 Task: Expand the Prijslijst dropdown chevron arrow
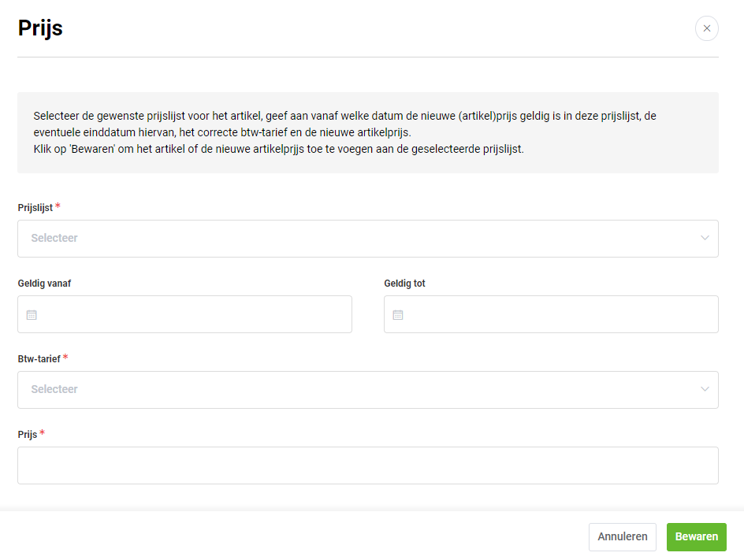point(705,238)
